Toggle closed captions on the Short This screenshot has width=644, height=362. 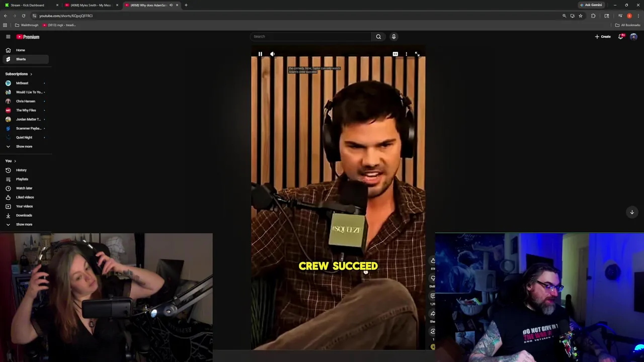click(x=395, y=54)
